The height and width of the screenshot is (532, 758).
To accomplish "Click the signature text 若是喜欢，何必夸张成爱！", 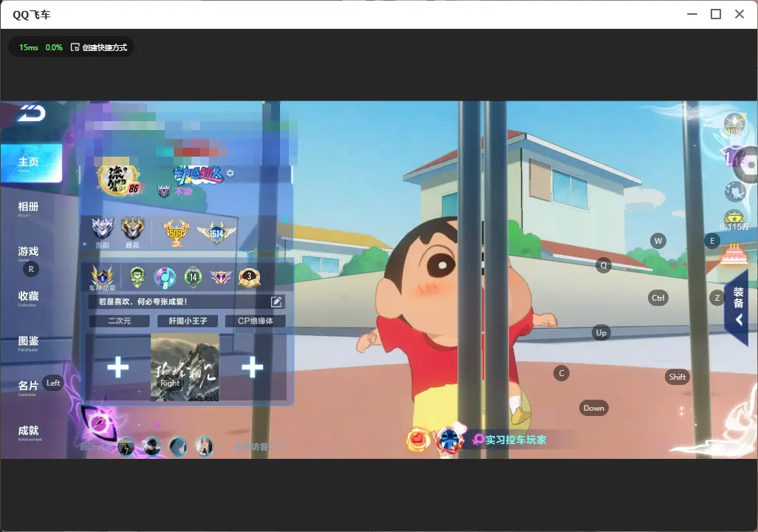I will [x=143, y=301].
